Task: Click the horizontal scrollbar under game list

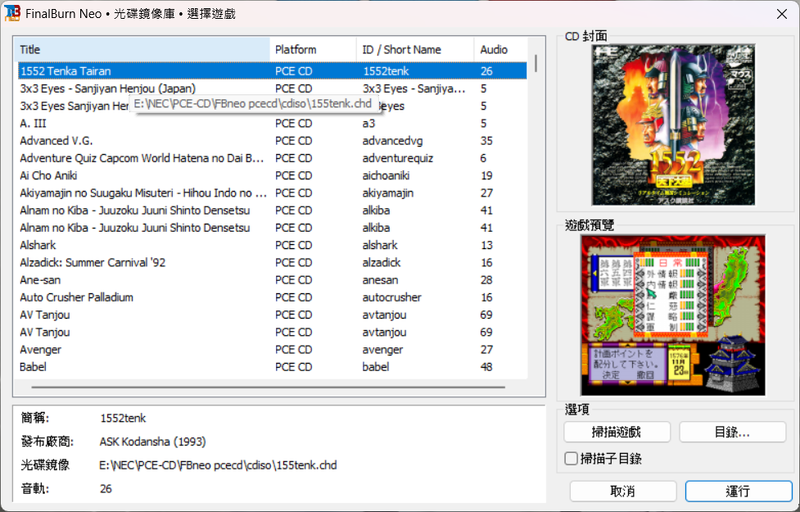Action: click(x=268, y=387)
